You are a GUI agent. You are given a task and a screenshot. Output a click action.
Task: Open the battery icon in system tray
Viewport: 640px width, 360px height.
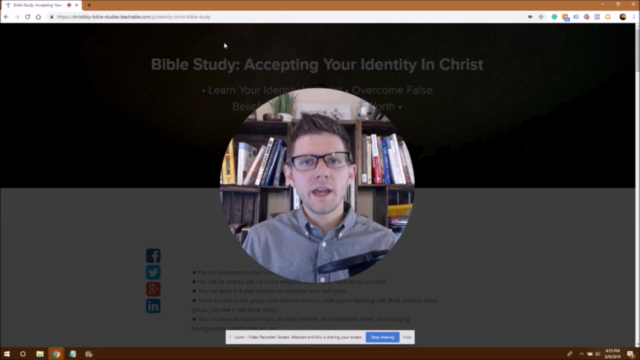coord(590,354)
